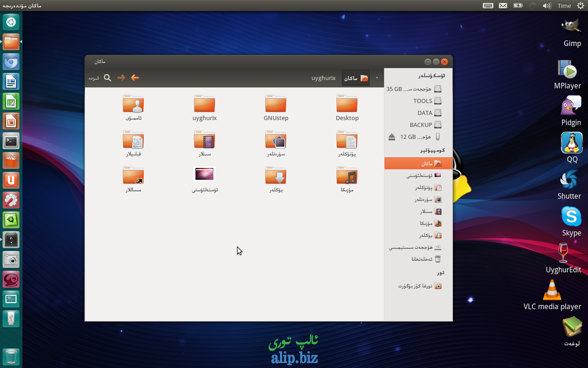Open the uyghurix folder
Viewport: 588px width, 368px height.
click(x=204, y=108)
